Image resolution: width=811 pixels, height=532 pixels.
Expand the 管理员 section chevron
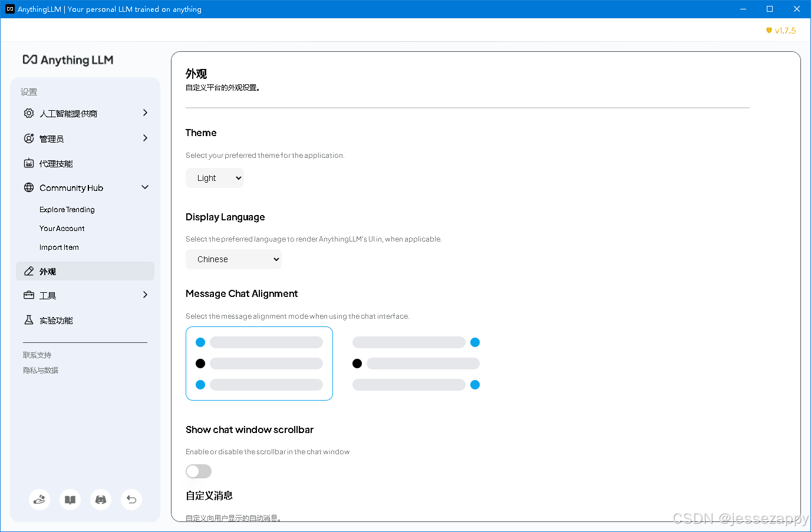point(145,138)
